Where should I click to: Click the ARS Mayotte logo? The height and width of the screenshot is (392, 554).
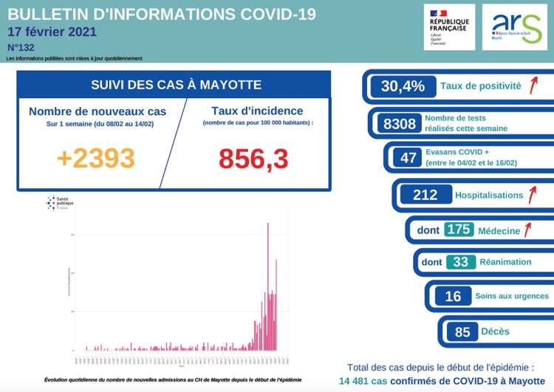[514, 27]
